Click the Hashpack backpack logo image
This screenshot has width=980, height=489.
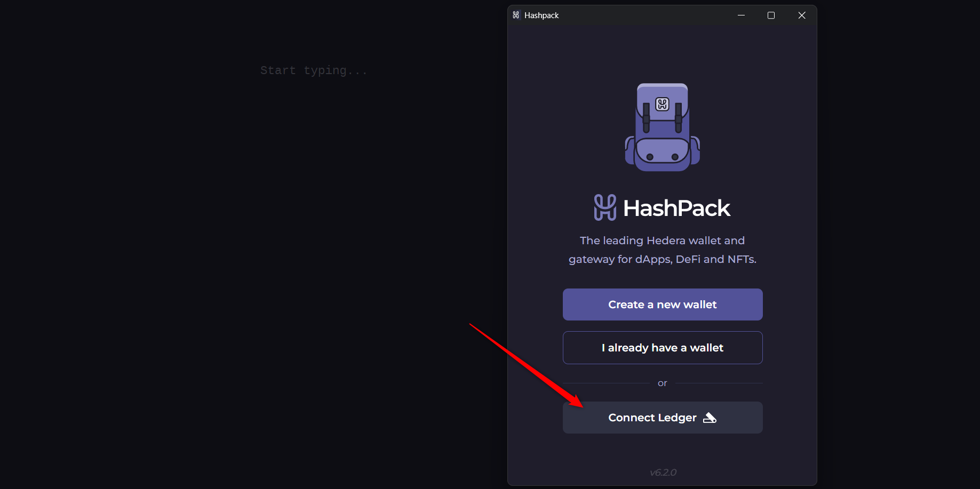tap(663, 127)
